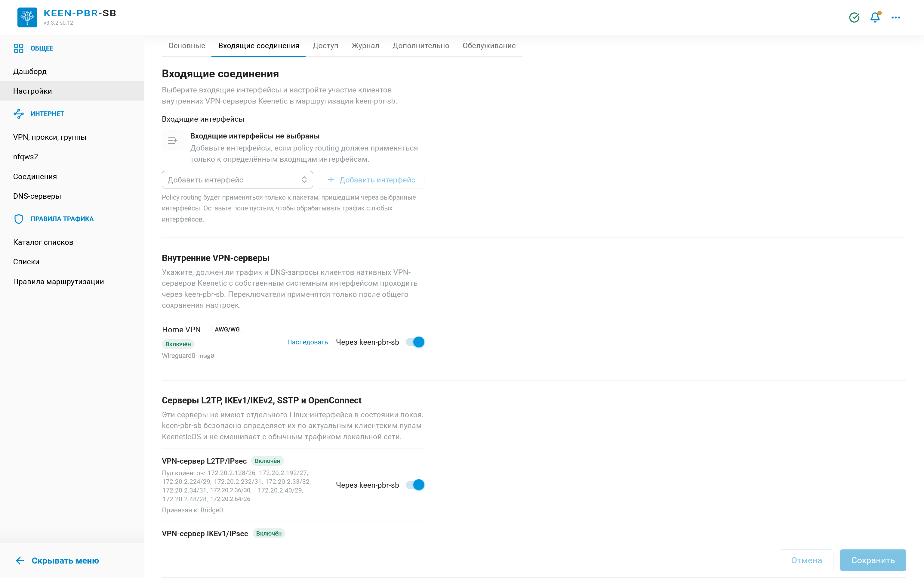Click Скрывать меню to collapse sidebar

coord(65,561)
